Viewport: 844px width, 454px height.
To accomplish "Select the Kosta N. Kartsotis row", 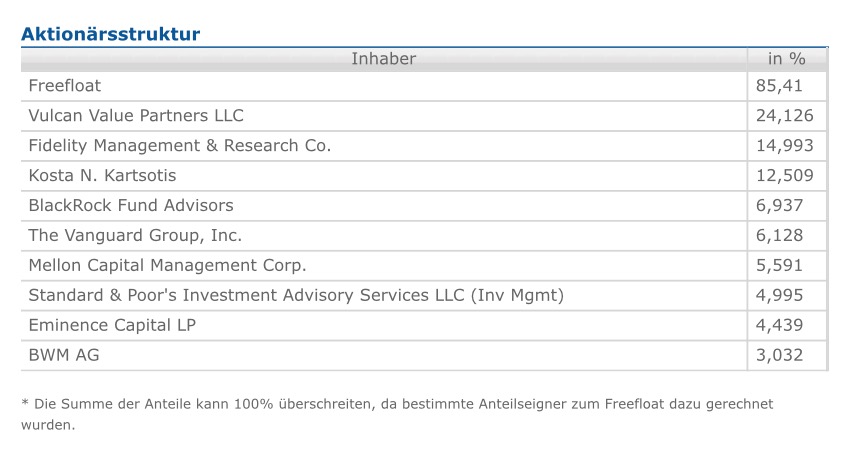I will point(102,176).
